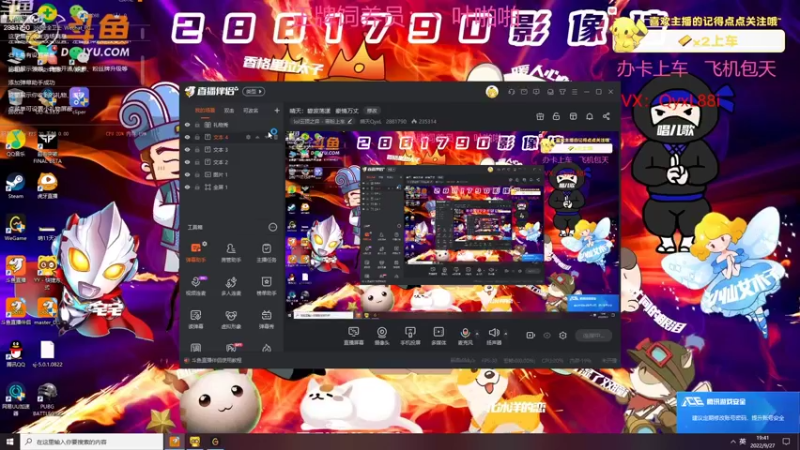The height and width of the screenshot is (450, 800).
Task: Click the mode pill button next to app logo
Action: tap(254, 92)
